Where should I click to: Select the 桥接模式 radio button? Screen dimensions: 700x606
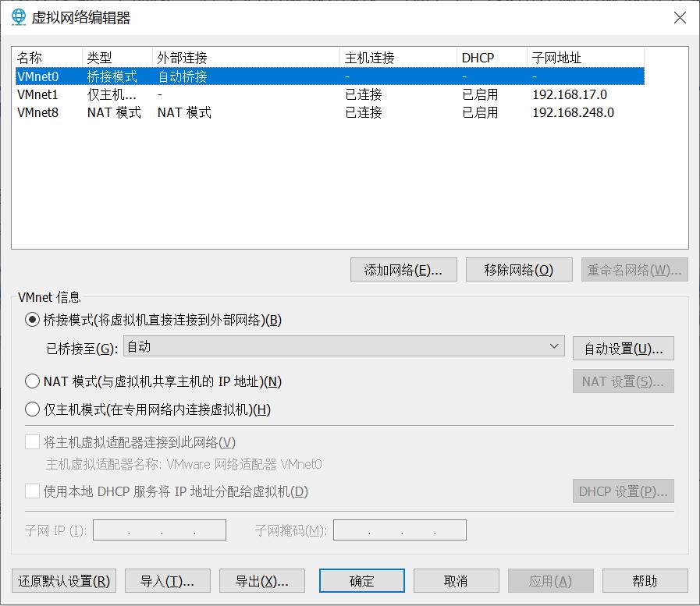pos(32,320)
